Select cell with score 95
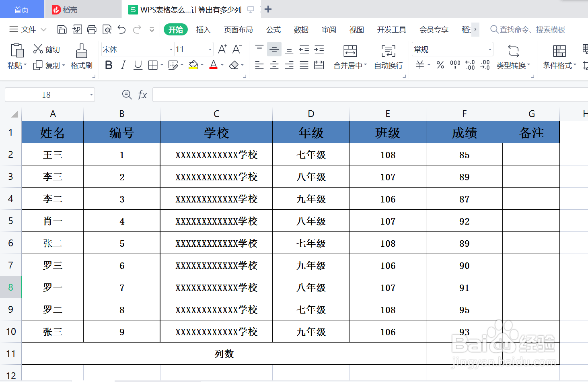Image resolution: width=588 pixels, height=382 pixels. pyautogui.click(x=465, y=310)
